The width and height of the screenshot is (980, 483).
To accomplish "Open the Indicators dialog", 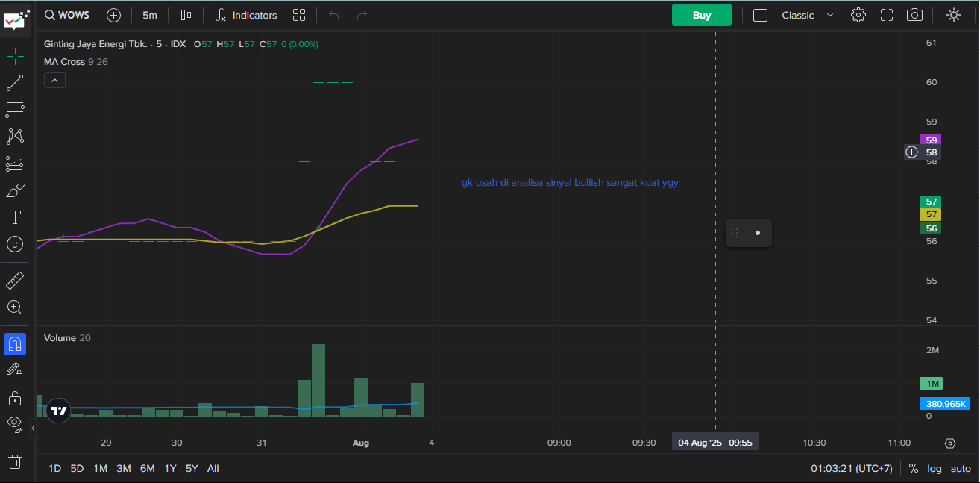I will tap(246, 15).
